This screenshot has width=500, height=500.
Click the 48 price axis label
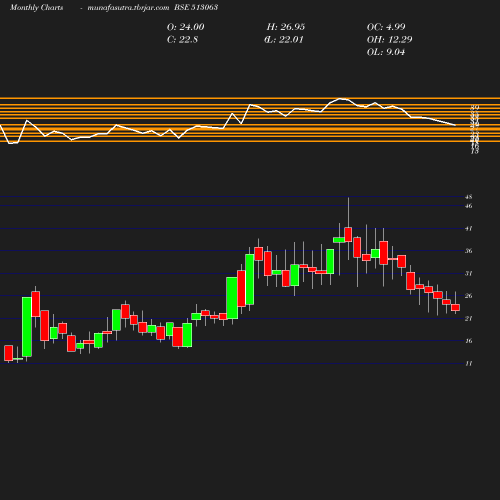pos(469,197)
